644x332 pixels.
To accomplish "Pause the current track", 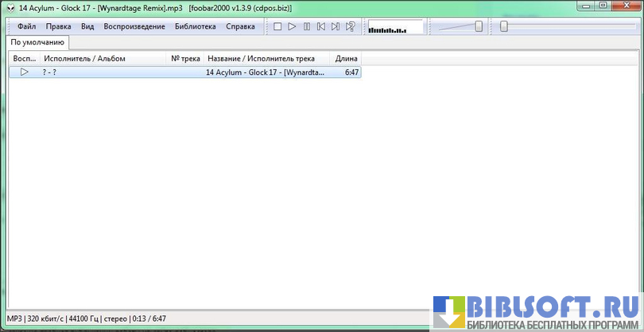I will coord(306,26).
